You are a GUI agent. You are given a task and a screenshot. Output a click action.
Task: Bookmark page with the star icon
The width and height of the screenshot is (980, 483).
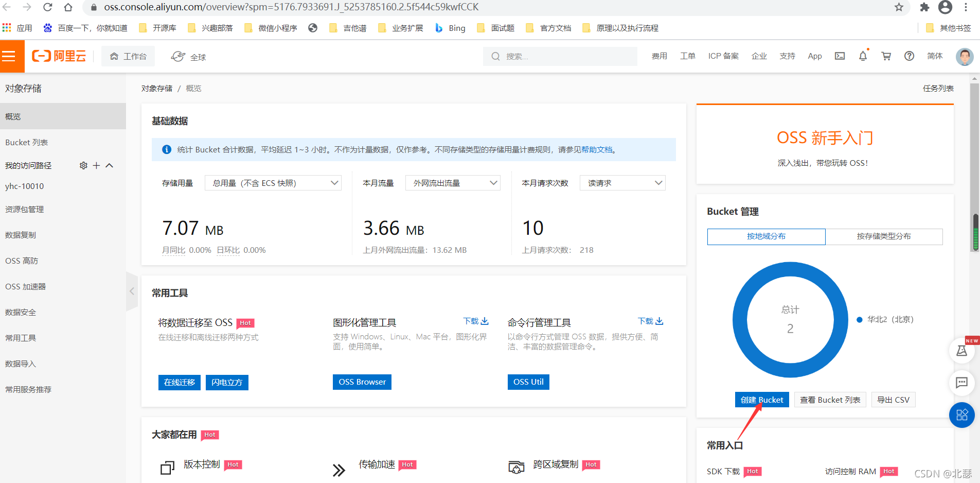[899, 7]
